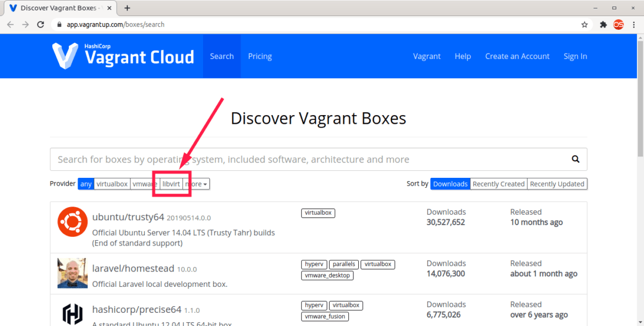Viewport: 644px width, 326px height.
Task: Click Create an Account
Action: tap(517, 56)
